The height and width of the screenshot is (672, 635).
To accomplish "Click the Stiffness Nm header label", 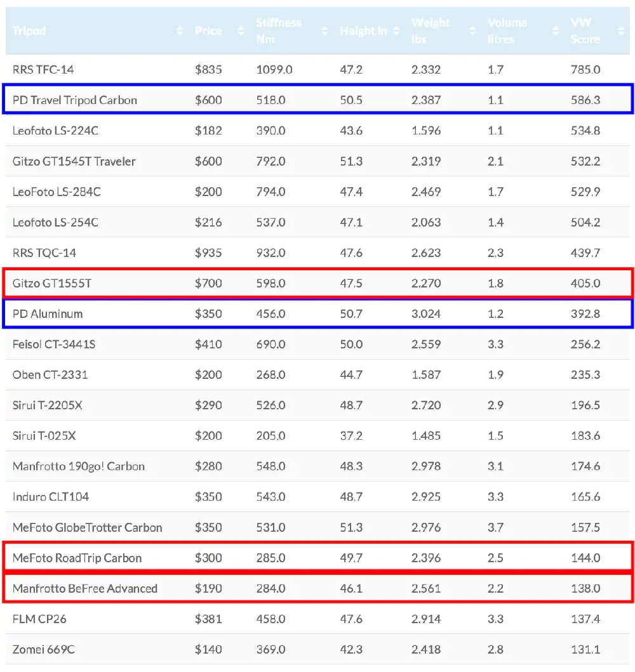I will point(279,31).
